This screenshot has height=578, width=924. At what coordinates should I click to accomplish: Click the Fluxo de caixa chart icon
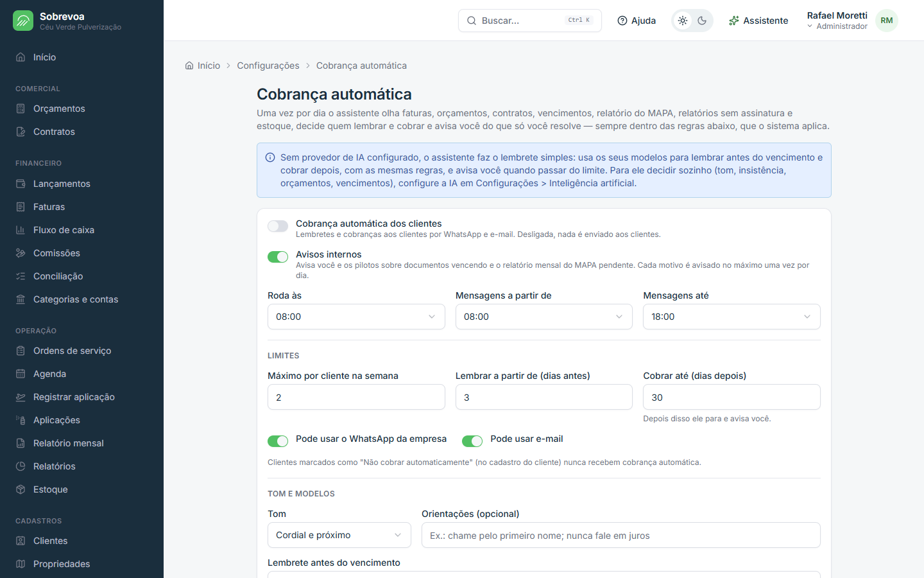(x=21, y=230)
